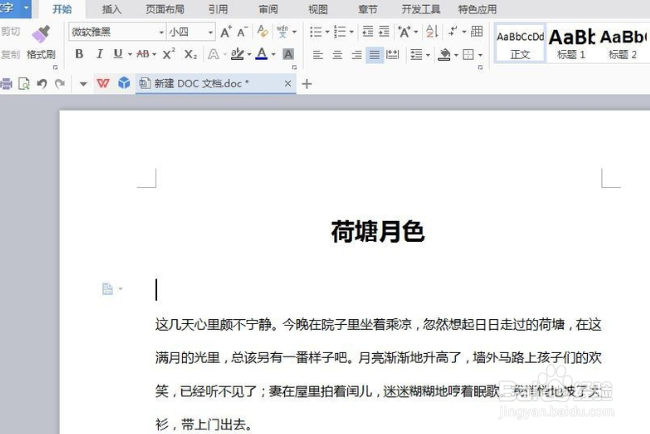Viewport: 650px width, 434px height.
Task: Switch to the 插入 (Insert) tab
Action: (112, 9)
